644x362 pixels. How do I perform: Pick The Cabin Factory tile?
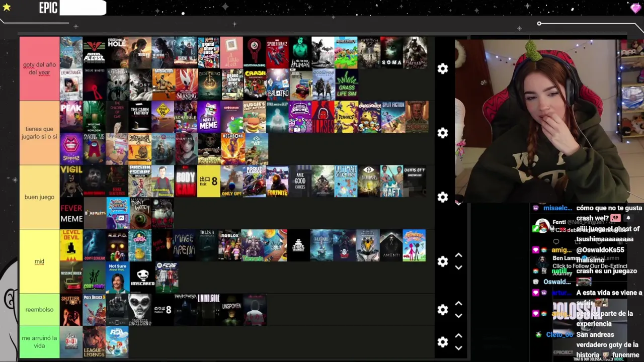140,117
